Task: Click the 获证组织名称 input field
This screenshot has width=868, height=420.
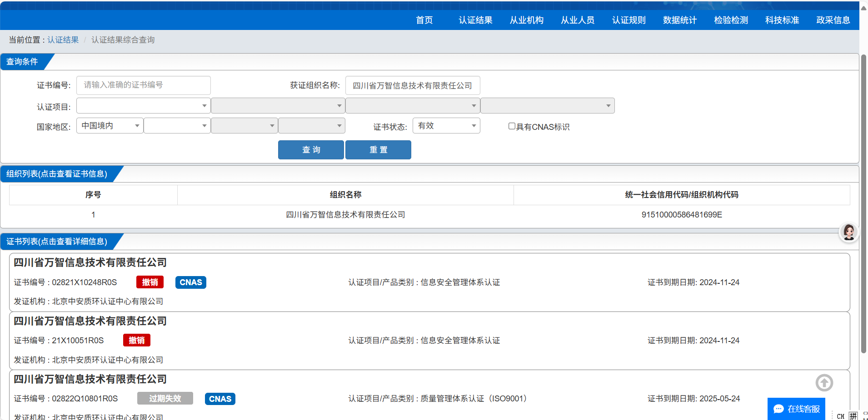Action: pos(413,85)
